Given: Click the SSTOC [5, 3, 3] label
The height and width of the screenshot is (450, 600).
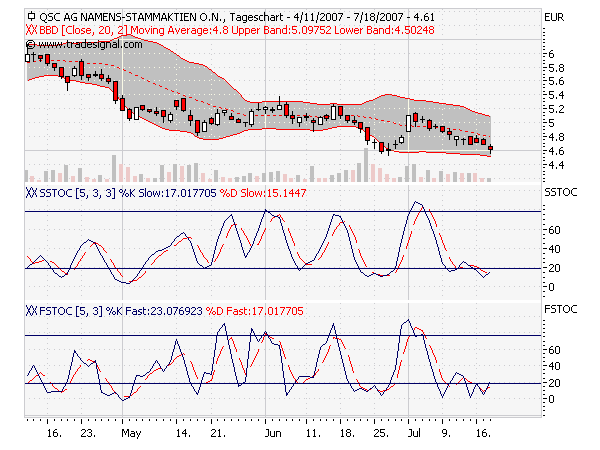Looking at the screenshot, I should tap(77, 193).
